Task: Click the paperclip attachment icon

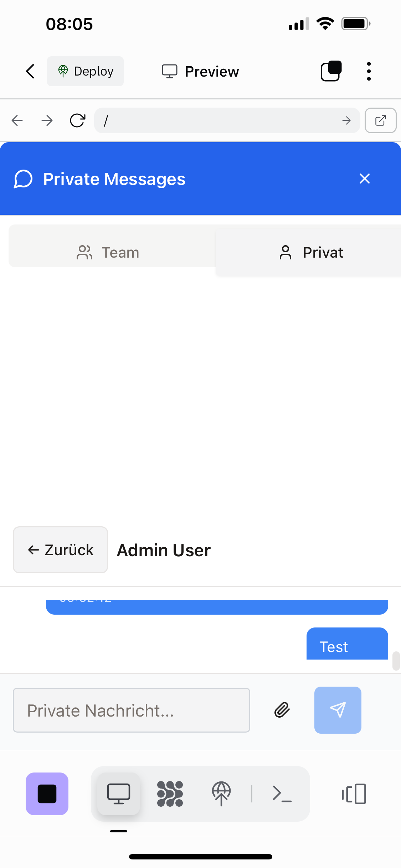Action: [282, 710]
